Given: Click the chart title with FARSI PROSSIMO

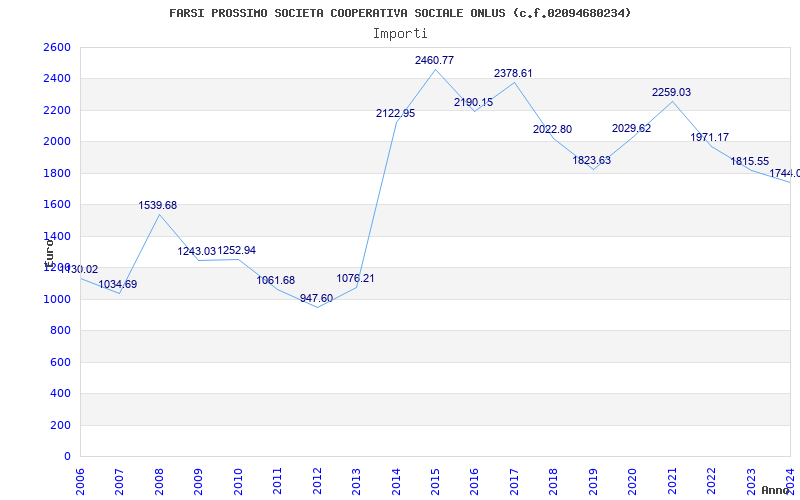Looking at the screenshot, I should [x=400, y=13].
